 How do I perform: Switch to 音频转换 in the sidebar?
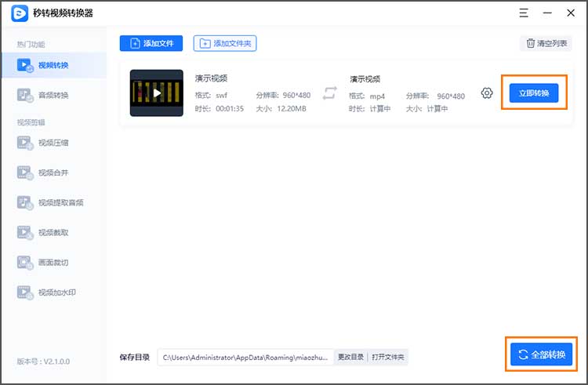pos(53,95)
